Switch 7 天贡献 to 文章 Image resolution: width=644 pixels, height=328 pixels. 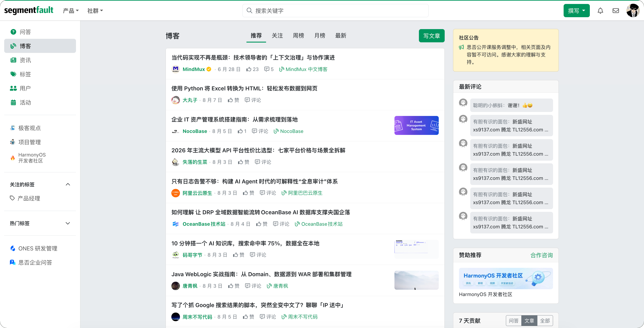pos(529,321)
